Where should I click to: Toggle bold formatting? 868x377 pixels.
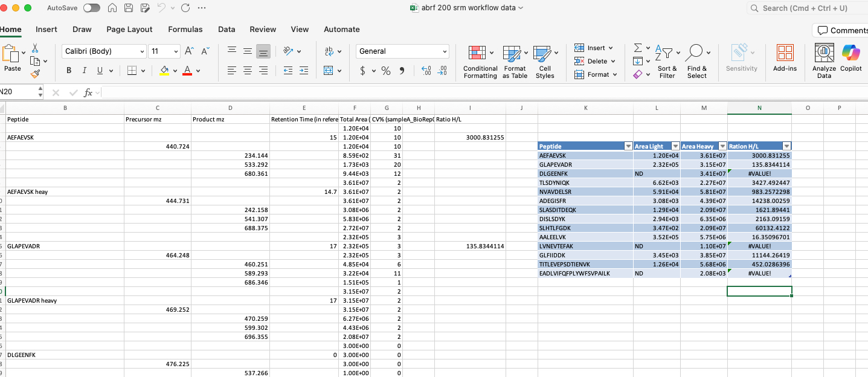(69, 71)
